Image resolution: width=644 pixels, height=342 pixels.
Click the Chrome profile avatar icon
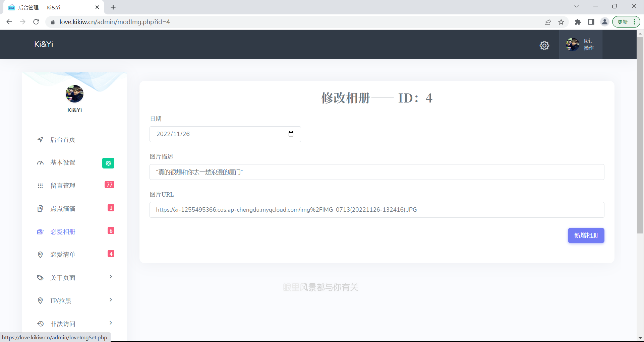click(x=604, y=22)
